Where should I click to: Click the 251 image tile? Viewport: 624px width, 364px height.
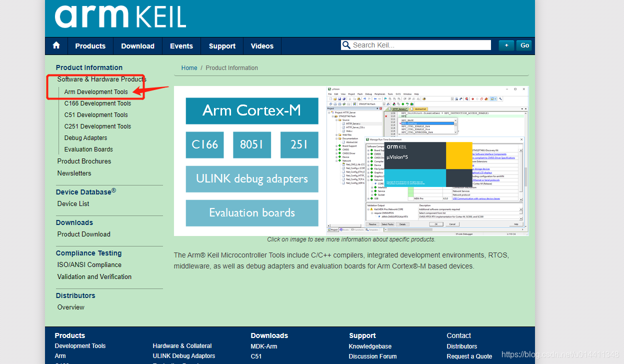[x=299, y=145]
